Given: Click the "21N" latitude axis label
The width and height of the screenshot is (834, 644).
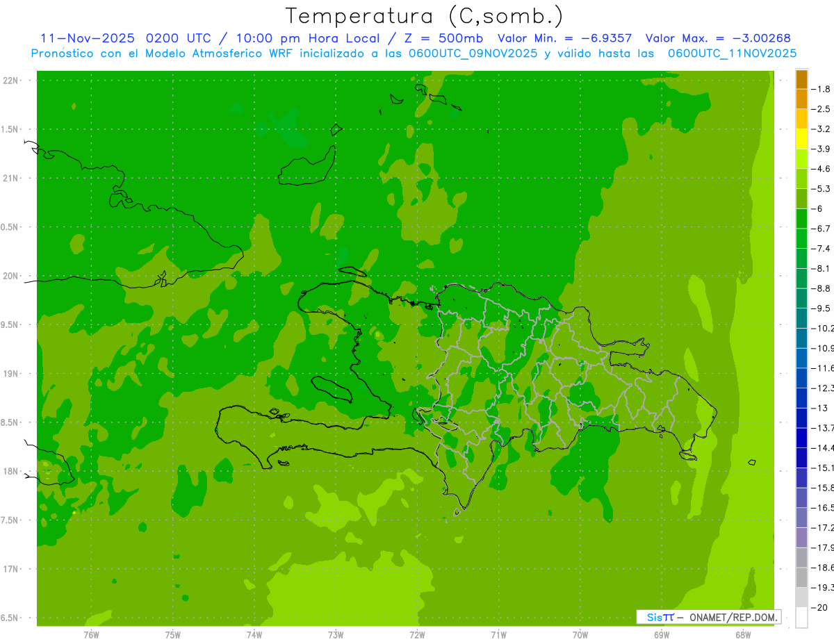Looking at the screenshot, I should coord(11,178).
